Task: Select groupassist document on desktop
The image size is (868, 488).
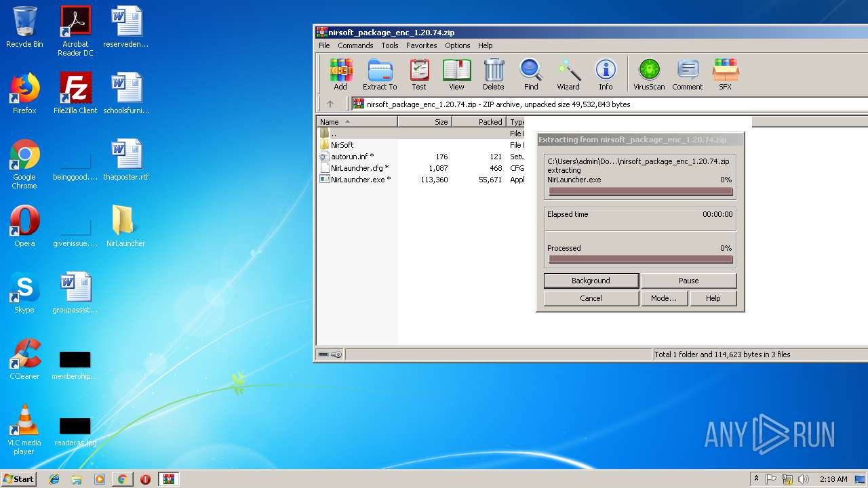Action: coord(75,293)
